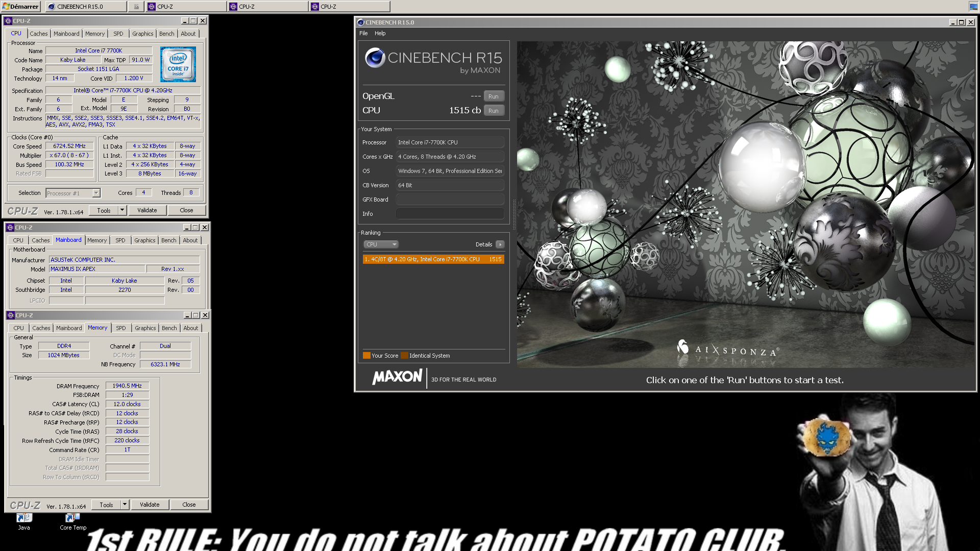Click the Southbridge Z270 value
This screenshot has width=980, height=551.
pos(125,290)
